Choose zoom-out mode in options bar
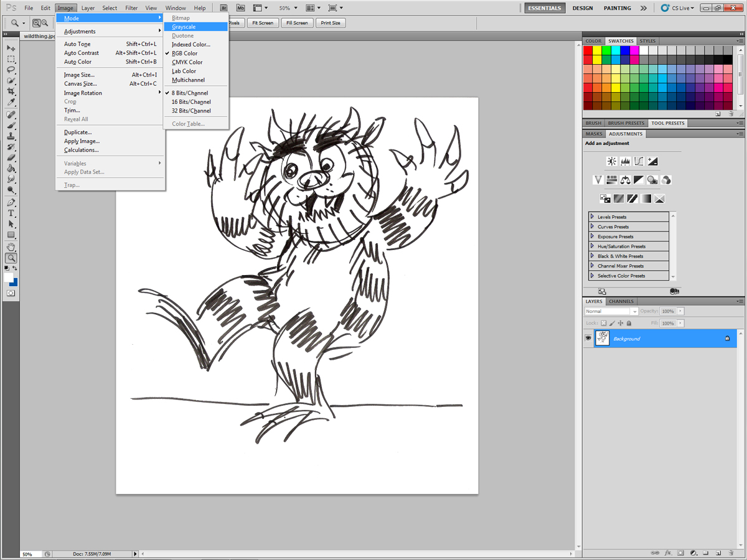 (x=44, y=23)
